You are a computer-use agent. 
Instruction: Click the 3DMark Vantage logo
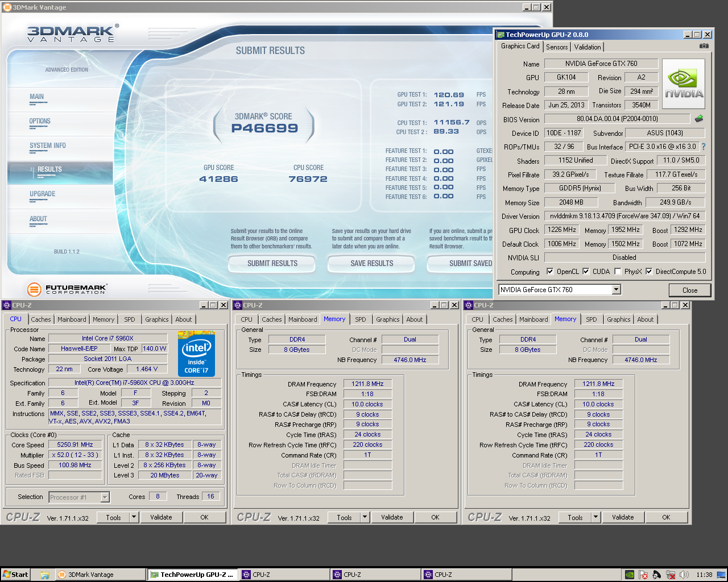click(73, 34)
